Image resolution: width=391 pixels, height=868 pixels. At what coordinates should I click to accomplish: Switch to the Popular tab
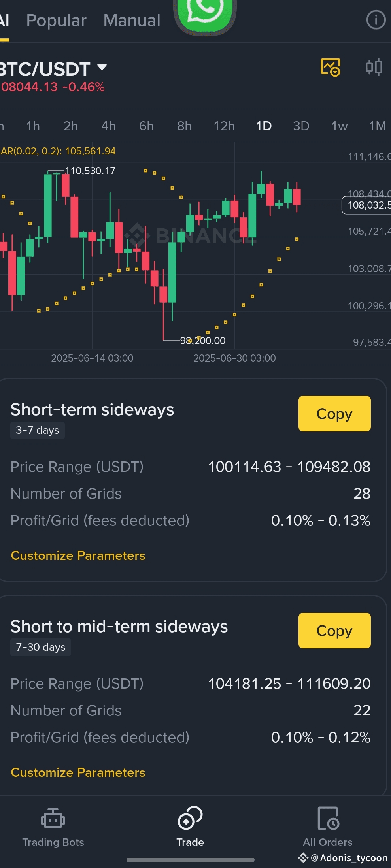click(56, 21)
